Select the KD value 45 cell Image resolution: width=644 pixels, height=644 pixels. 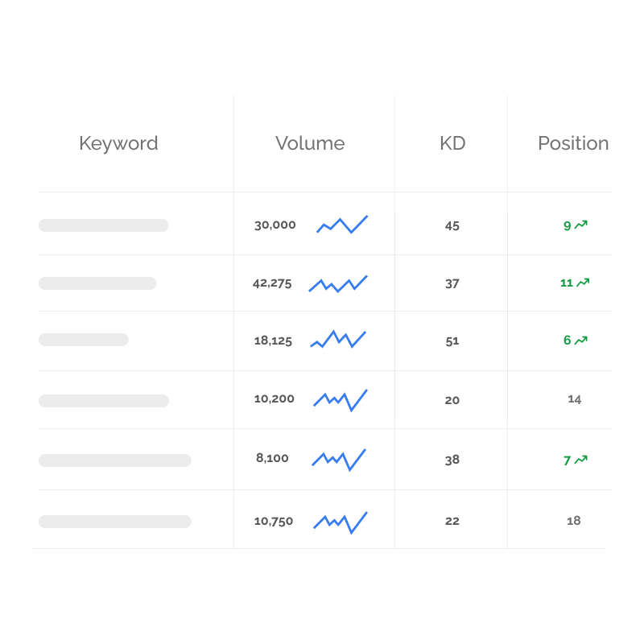point(452,225)
